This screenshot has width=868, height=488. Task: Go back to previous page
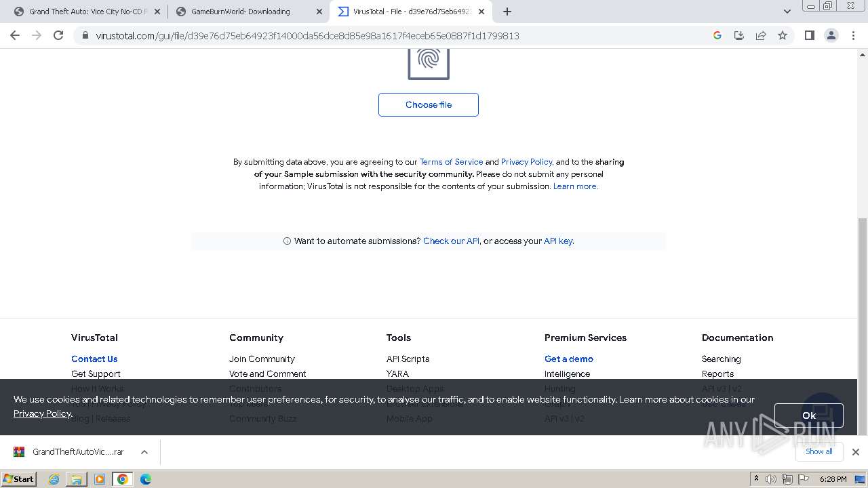(x=15, y=35)
